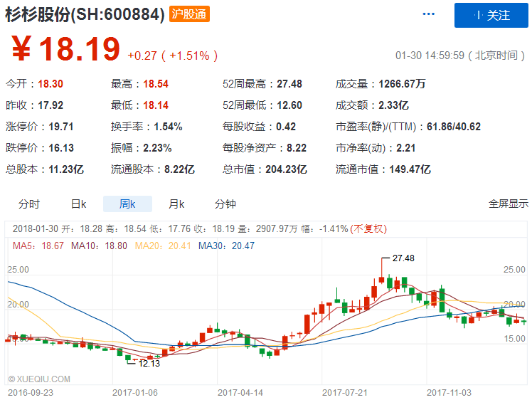
Task: Switch to the 日k chart tab
Action: pyautogui.click(x=78, y=204)
